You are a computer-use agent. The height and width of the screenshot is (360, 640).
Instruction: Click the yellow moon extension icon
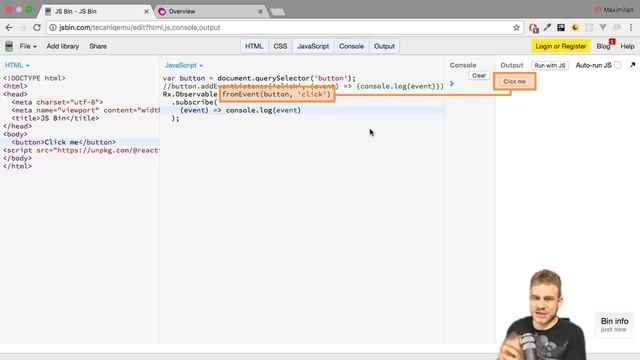tap(575, 28)
